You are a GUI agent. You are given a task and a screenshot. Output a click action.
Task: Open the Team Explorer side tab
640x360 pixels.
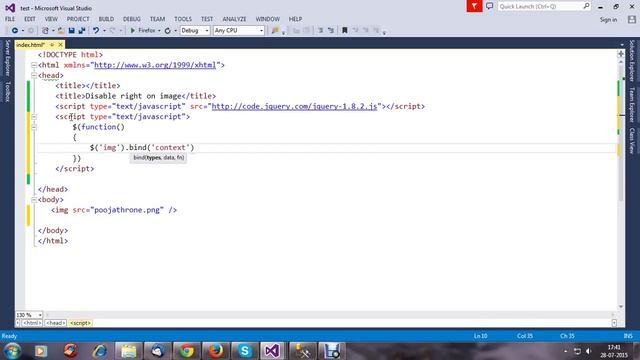632,104
